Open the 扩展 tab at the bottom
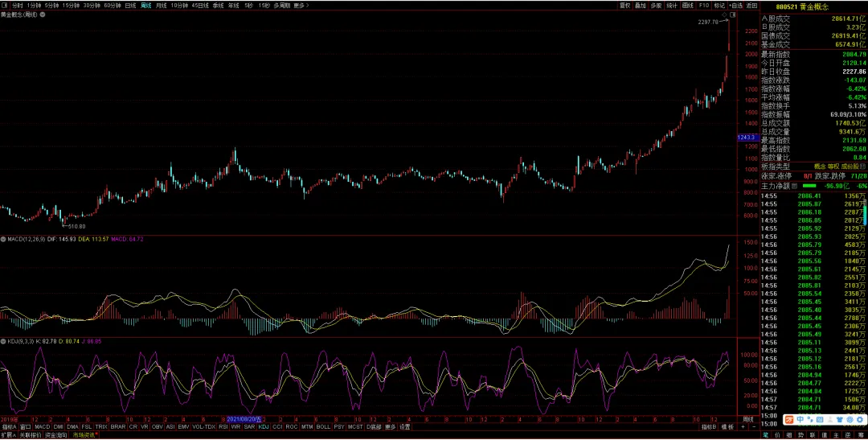 pos(8,435)
